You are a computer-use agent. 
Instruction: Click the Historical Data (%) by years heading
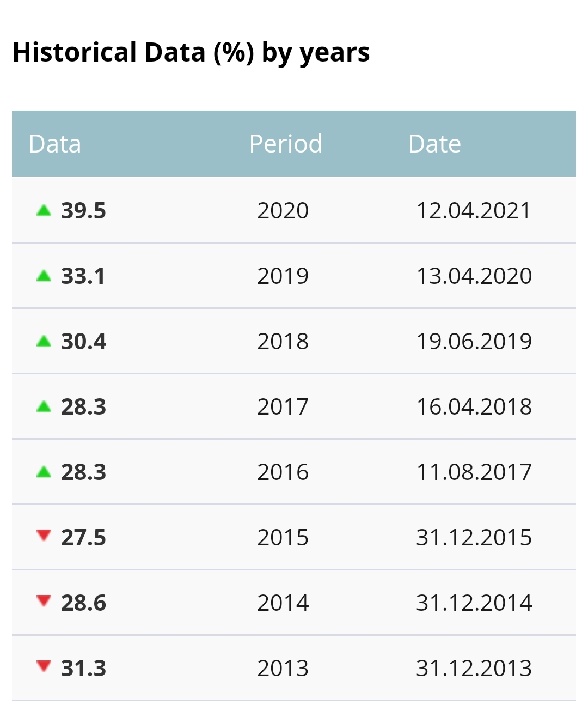[x=191, y=53]
